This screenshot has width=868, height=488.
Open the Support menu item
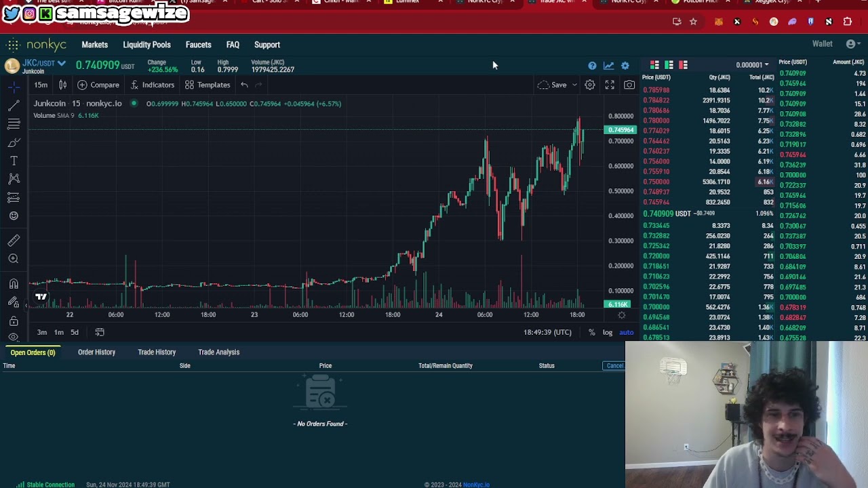(x=267, y=45)
